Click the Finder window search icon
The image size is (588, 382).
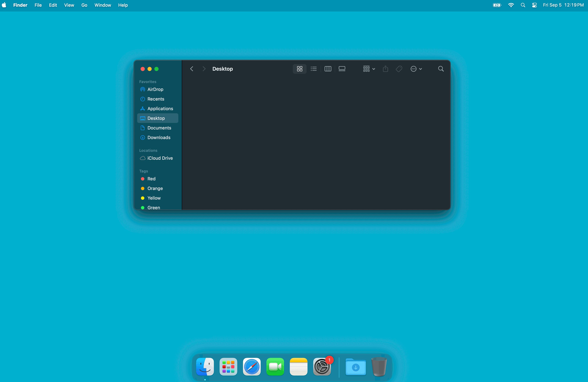441,69
